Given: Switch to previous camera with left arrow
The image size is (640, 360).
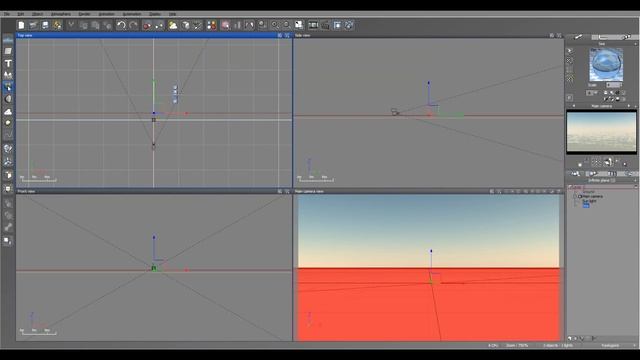Looking at the screenshot, I should (x=574, y=106).
